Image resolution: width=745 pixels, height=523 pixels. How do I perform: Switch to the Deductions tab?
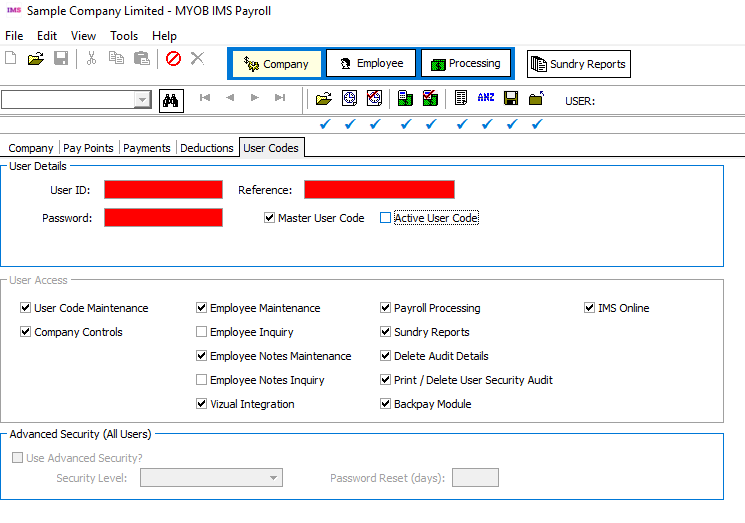click(207, 148)
